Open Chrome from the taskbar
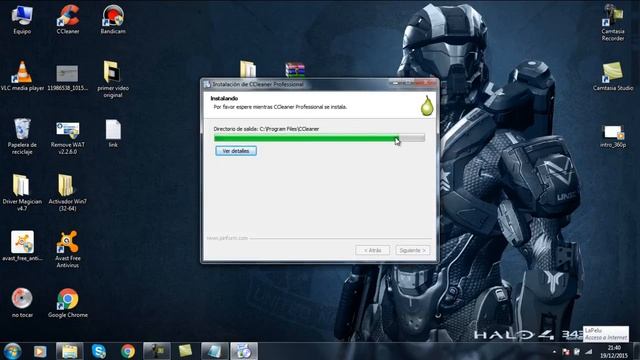Viewport: 640px width, 360px height. (128, 351)
